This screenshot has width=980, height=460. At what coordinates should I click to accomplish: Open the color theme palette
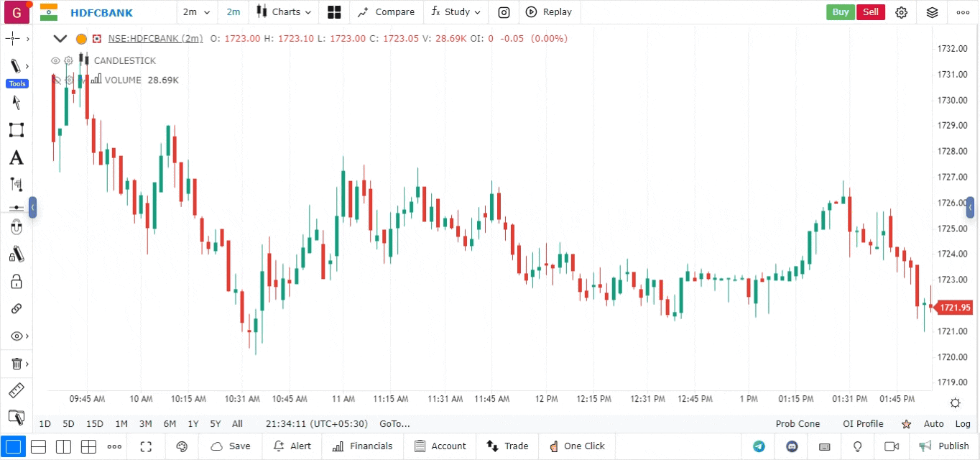tap(182, 446)
